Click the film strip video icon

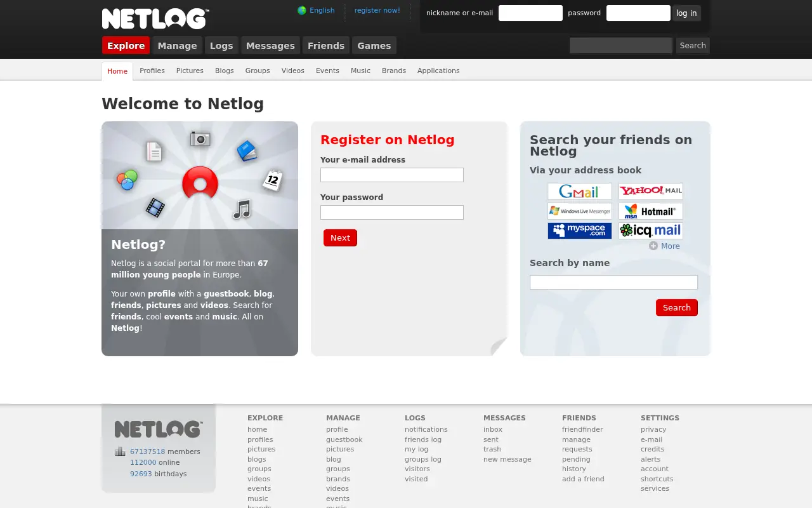tap(155, 207)
